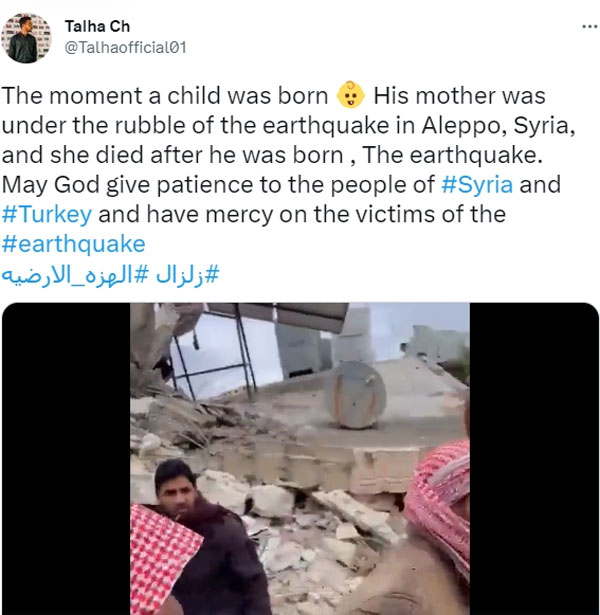Click the red keffiyeh on video's right side

[439, 506]
